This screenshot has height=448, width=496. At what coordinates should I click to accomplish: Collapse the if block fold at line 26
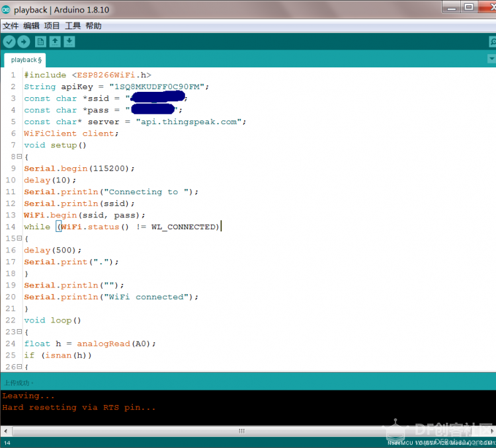[x=19, y=367]
